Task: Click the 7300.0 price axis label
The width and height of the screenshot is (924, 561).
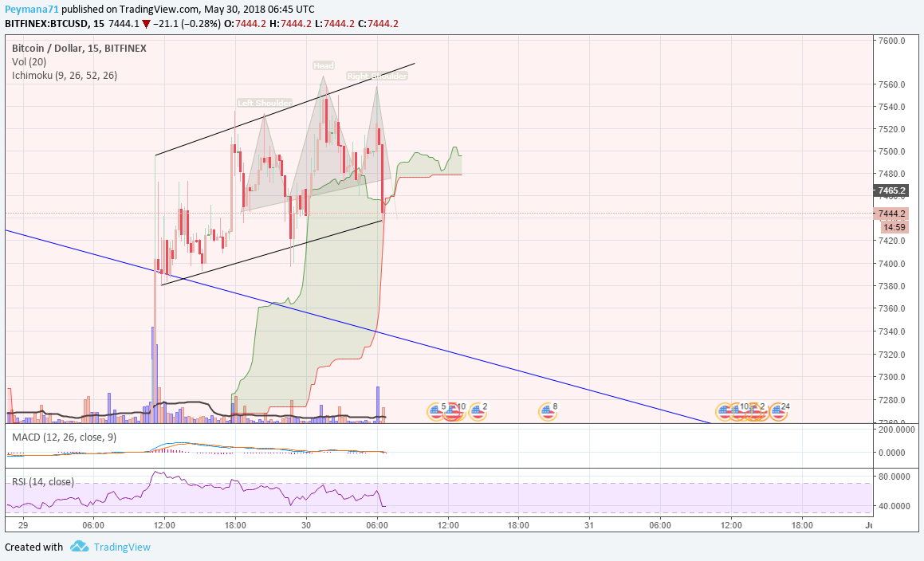Action: 891,377
